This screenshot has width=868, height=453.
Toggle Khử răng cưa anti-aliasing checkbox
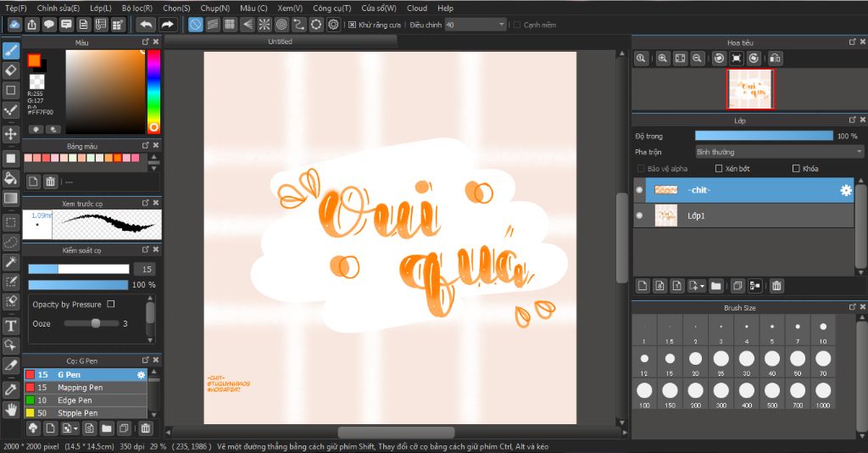pyautogui.click(x=352, y=25)
